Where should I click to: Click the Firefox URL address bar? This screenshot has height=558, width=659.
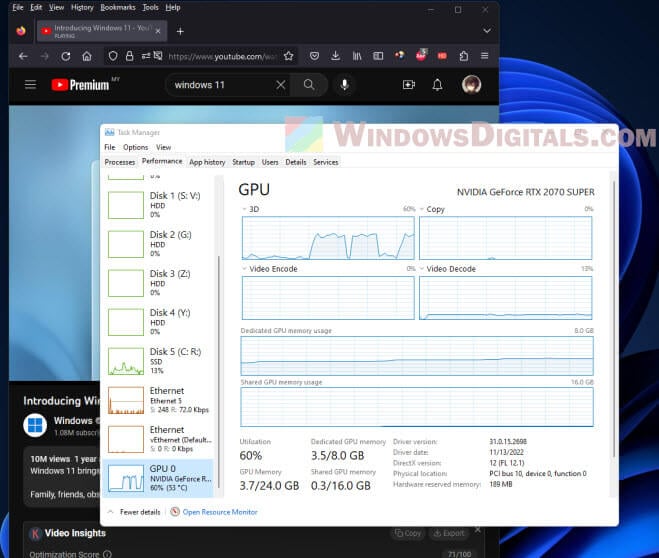click(222, 56)
